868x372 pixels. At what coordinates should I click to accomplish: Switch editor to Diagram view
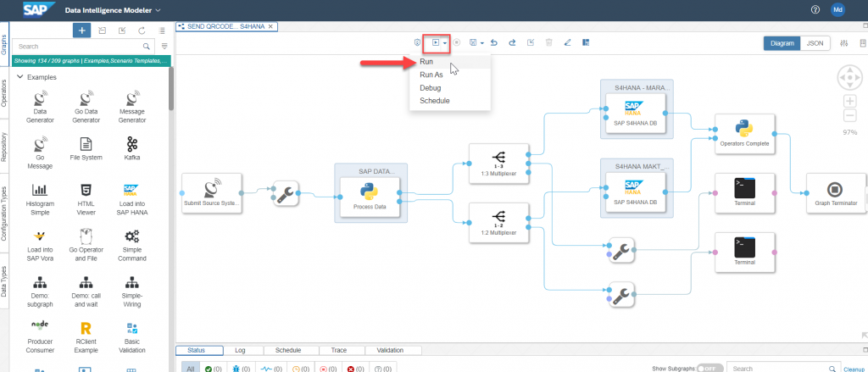(x=782, y=43)
